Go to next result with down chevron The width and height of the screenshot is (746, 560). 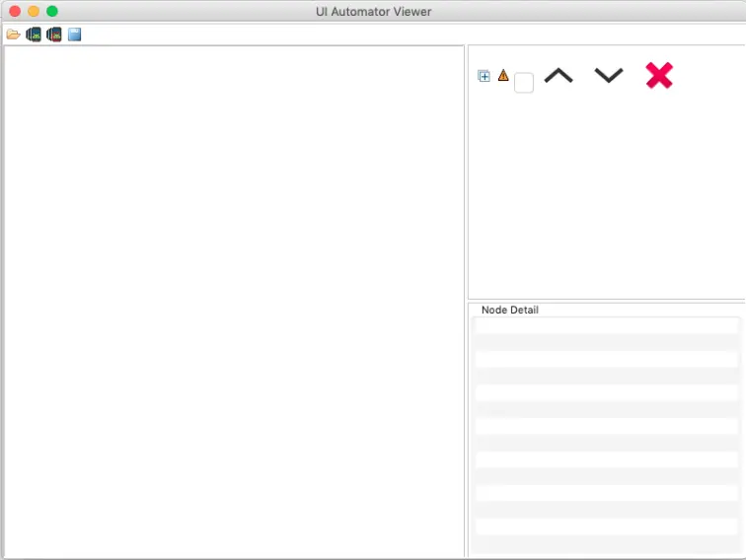coord(609,76)
